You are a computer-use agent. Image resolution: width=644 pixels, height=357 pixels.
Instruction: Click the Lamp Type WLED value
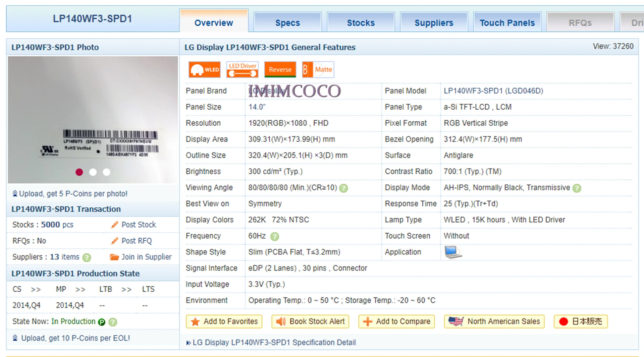pos(504,220)
